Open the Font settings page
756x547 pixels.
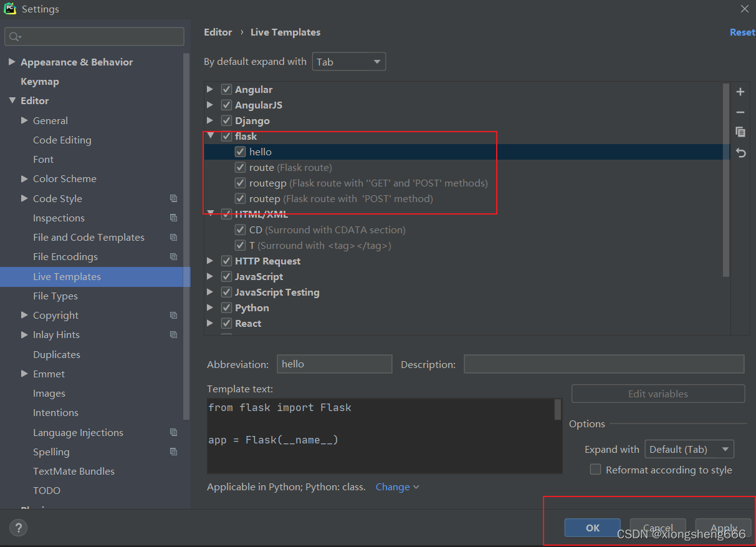(43, 159)
